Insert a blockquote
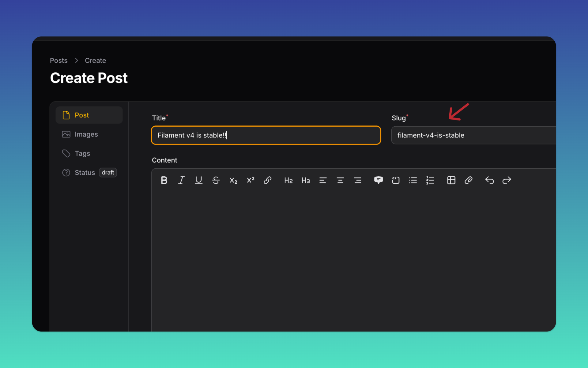The width and height of the screenshot is (588, 368). (x=379, y=180)
